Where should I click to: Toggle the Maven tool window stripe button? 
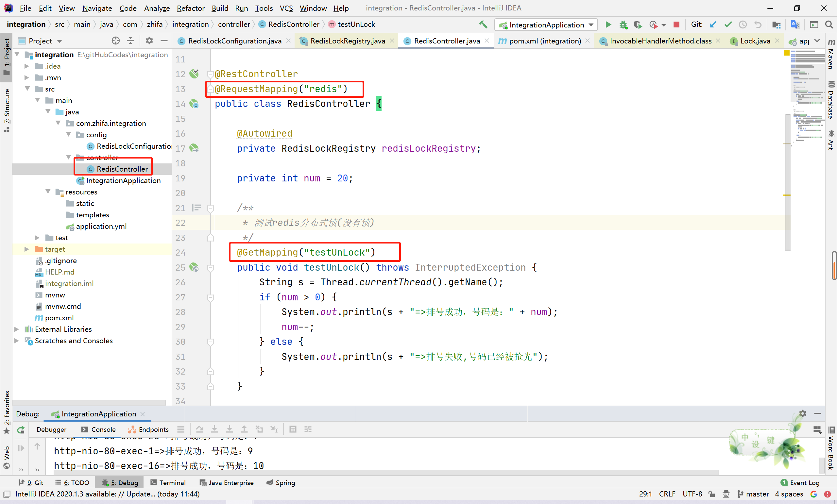tap(831, 54)
